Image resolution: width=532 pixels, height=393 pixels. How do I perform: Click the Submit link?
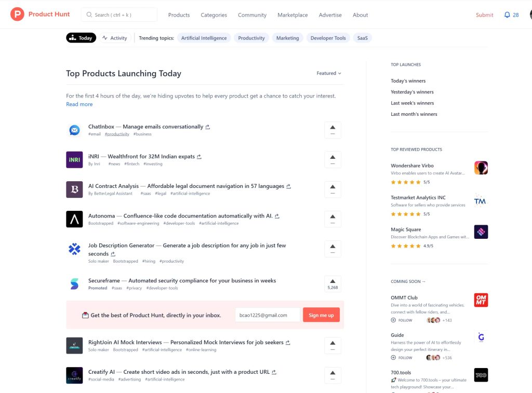pos(484,15)
